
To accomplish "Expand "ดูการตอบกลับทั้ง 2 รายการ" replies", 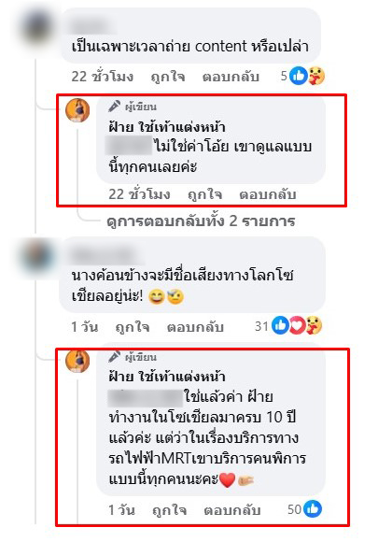I will 201,221.
